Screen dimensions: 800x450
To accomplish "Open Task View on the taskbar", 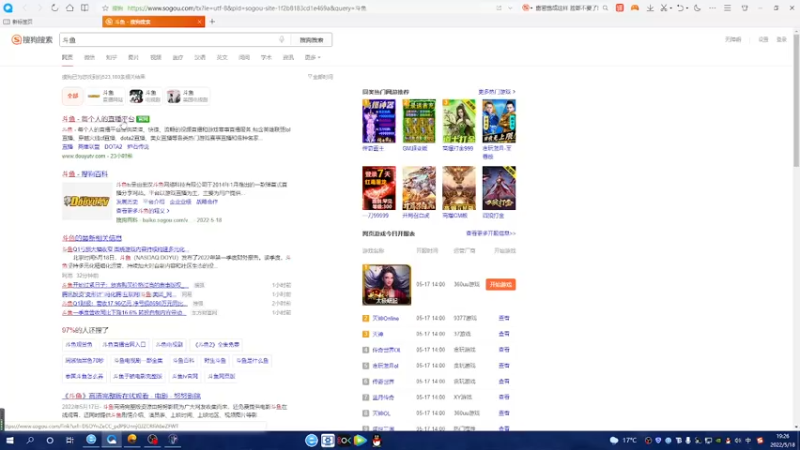I will [70, 440].
